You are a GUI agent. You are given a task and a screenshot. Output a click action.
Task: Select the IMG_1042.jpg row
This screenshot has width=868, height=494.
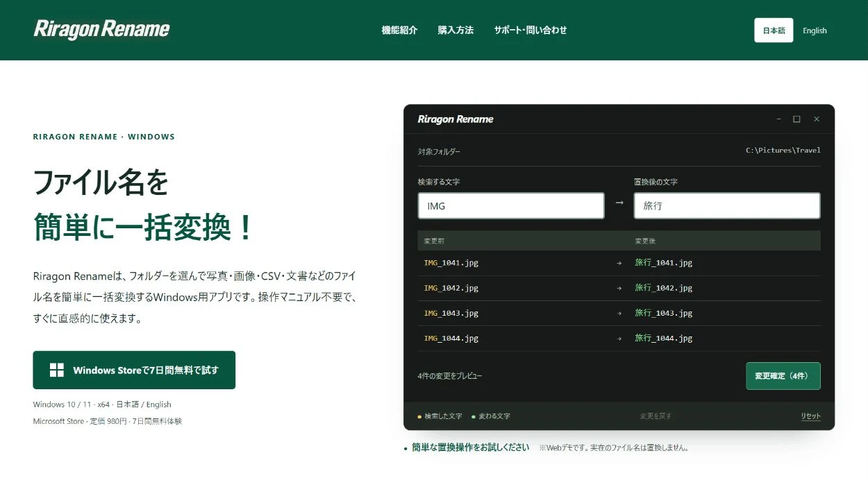[x=619, y=288]
